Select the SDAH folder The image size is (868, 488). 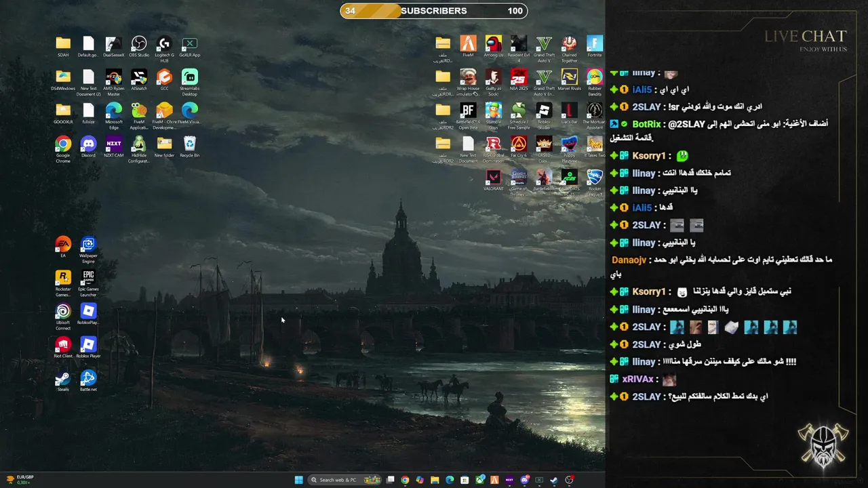(63, 47)
